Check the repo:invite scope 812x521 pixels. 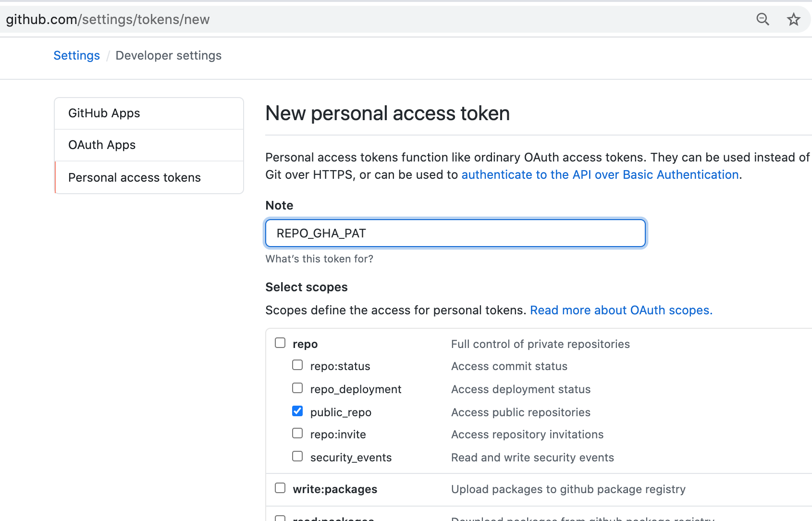[297, 434]
